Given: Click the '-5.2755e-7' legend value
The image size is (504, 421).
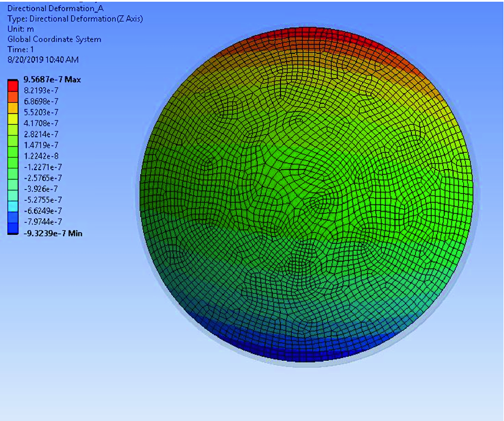Looking at the screenshot, I should [x=43, y=200].
